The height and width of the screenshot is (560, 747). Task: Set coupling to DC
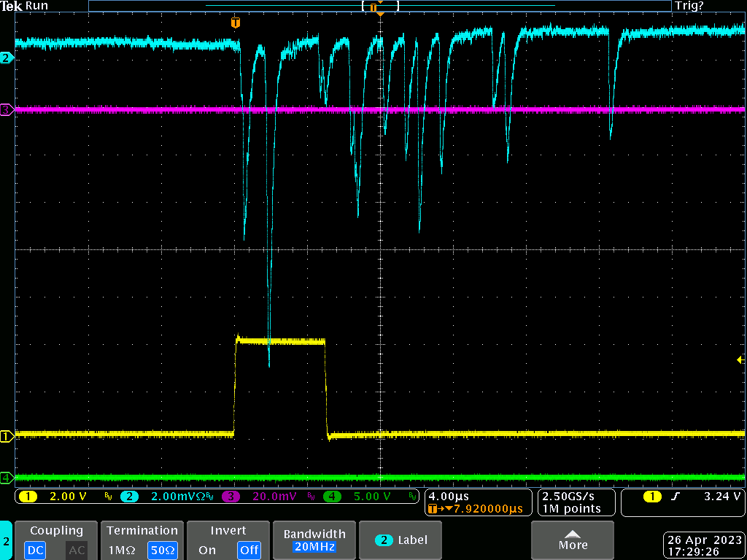click(x=36, y=550)
